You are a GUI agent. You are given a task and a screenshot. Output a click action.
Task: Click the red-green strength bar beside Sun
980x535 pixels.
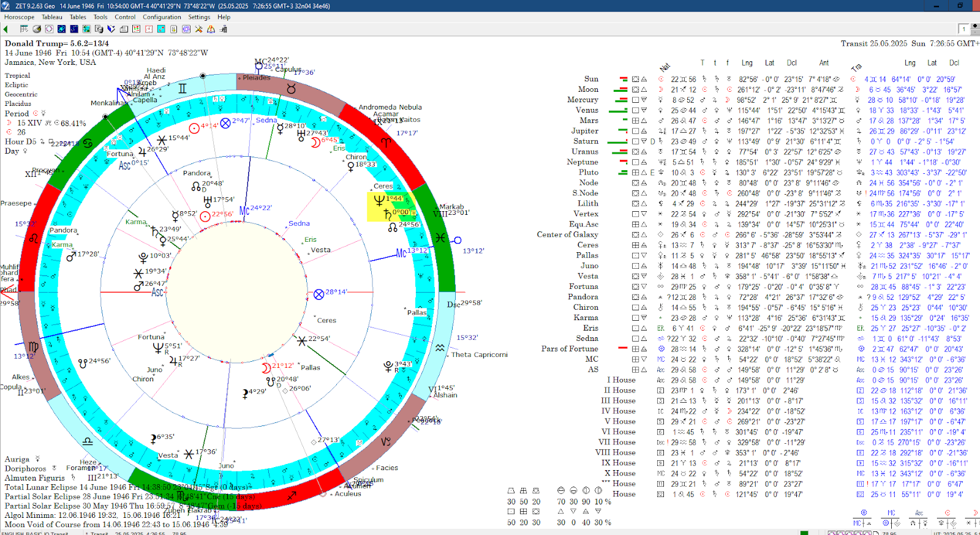(x=624, y=79)
